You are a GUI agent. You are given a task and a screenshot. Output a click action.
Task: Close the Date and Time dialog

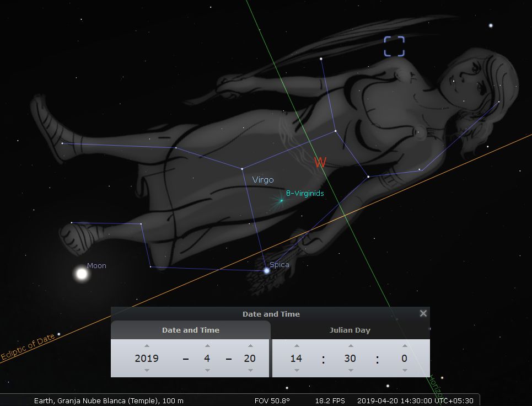pyautogui.click(x=423, y=313)
